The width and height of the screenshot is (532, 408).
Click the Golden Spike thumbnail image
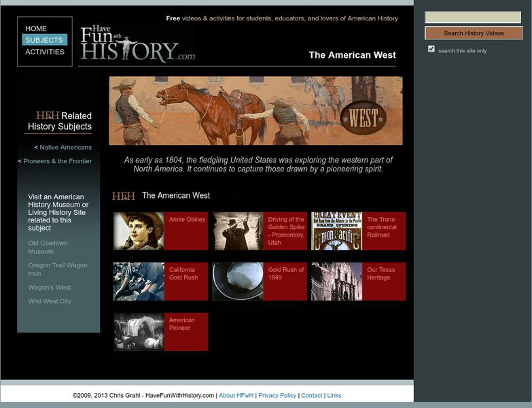tap(238, 231)
